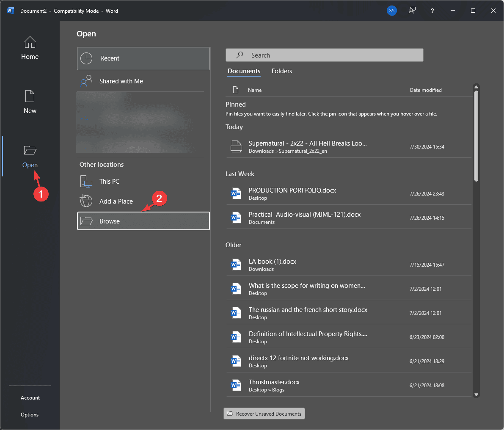Open Supernatural - 2x22 - All Hell Breaks Loo...
Image resolution: width=504 pixels, height=430 pixels.
[x=349, y=146]
